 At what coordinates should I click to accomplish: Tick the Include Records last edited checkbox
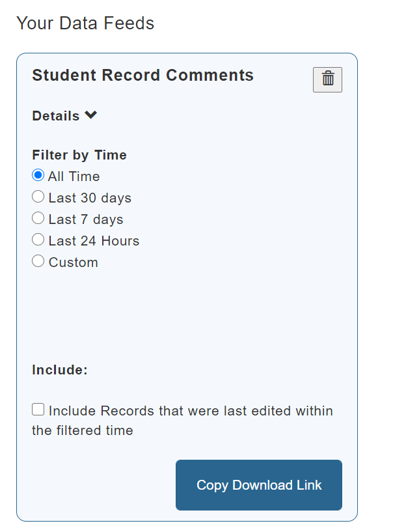38,410
